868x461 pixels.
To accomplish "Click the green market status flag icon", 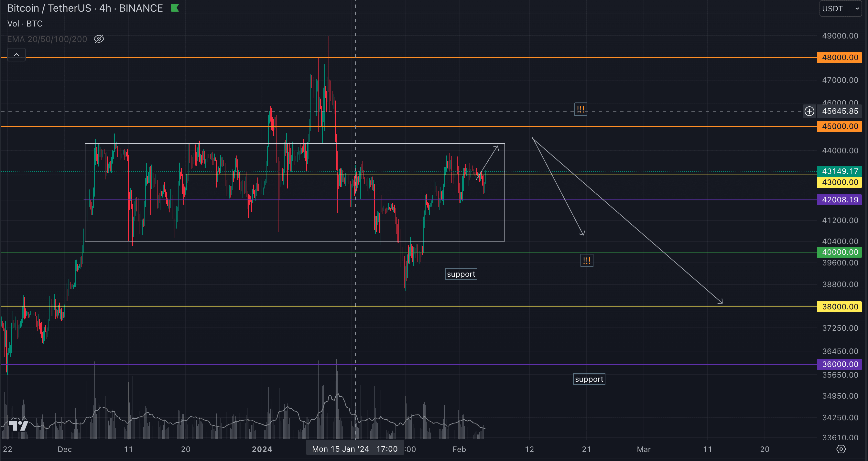I will [x=175, y=8].
